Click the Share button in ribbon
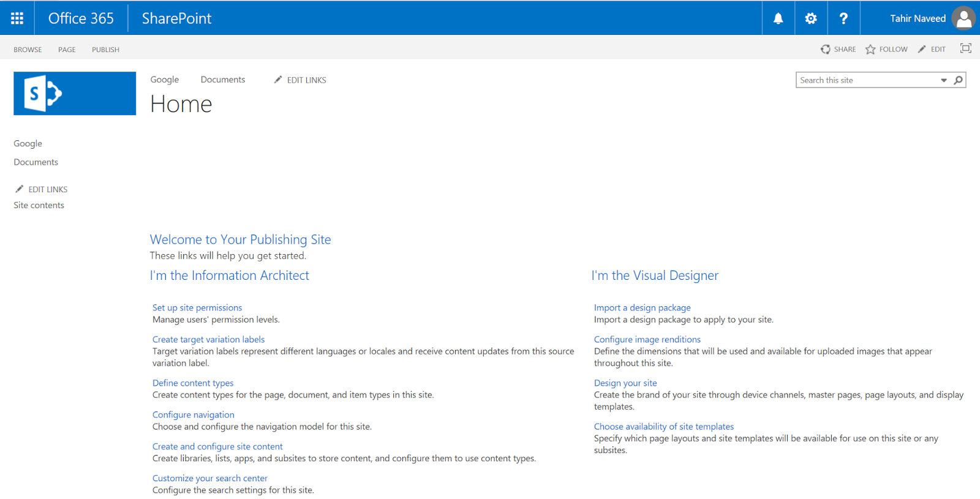This screenshot has width=980, height=499. coord(838,49)
